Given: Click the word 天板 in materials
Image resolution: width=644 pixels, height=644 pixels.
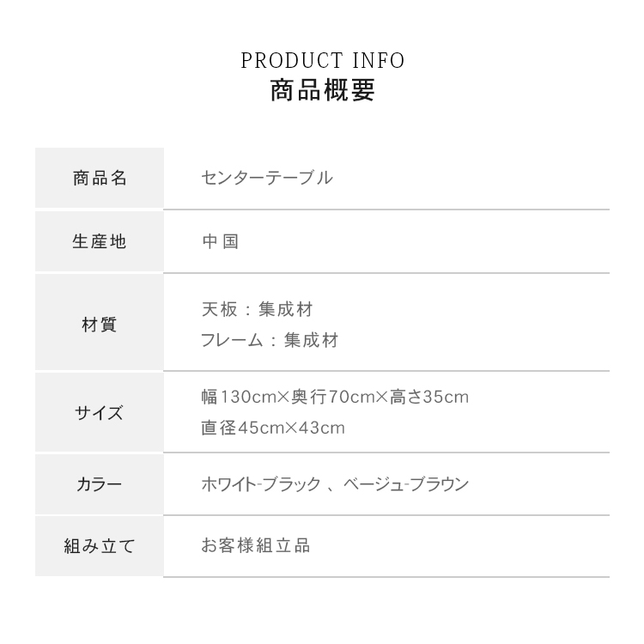Looking at the screenshot, I should [x=218, y=308].
